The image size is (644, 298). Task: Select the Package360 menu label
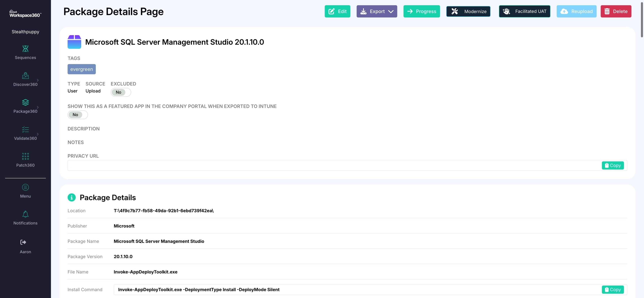[25, 111]
